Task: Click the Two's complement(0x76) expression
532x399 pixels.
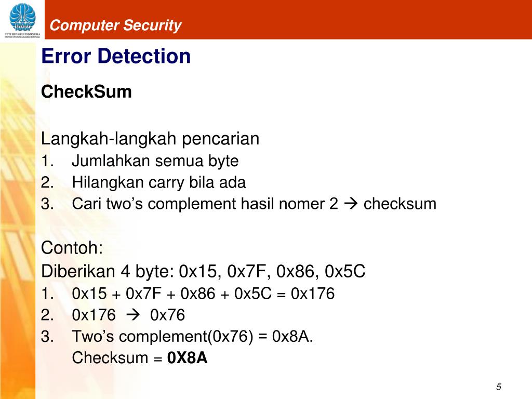Action: tap(163, 337)
